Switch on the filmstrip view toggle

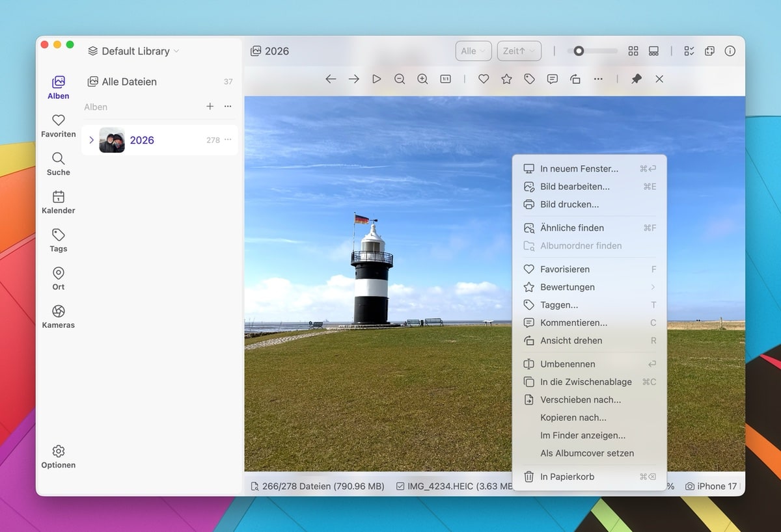click(x=653, y=51)
